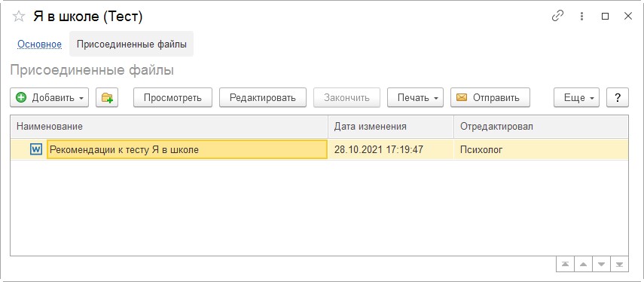The image size is (644, 282).
Task: Open help with the question mark button
Action: tap(618, 97)
